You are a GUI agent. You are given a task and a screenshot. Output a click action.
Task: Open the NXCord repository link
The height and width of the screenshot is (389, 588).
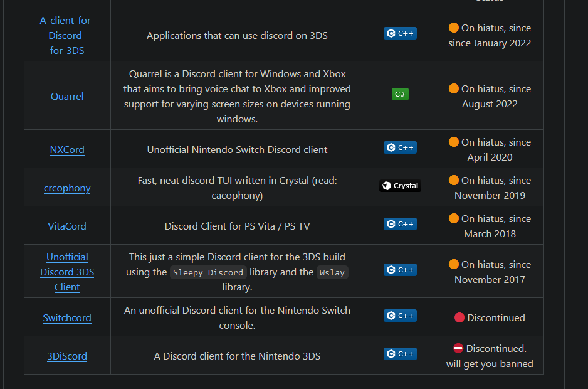67,150
